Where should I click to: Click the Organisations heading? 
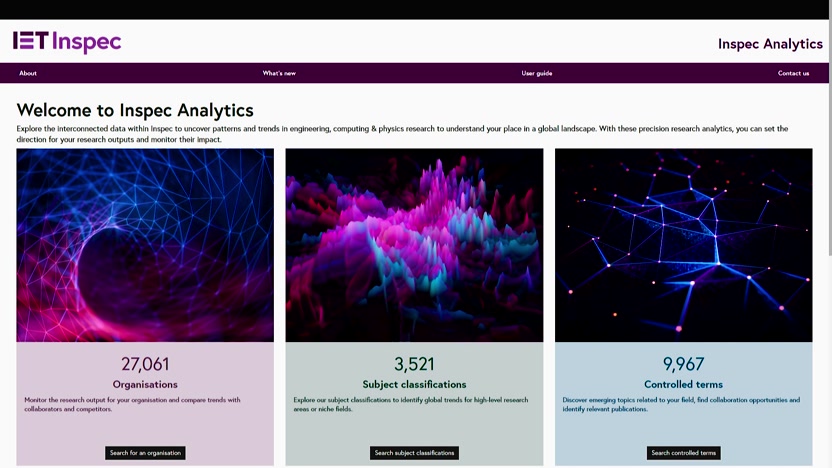point(145,384)
